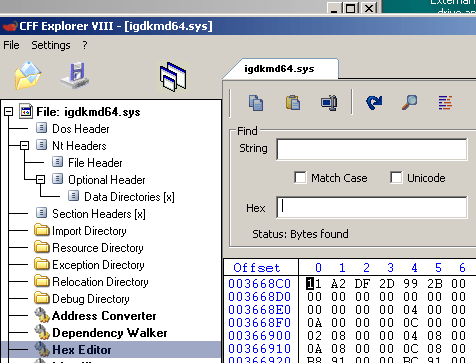This screenshot has height=363, width=476.
Task: Toggle the Unicode checkbox
Action: pyautogui.click(x=396, y=177)
